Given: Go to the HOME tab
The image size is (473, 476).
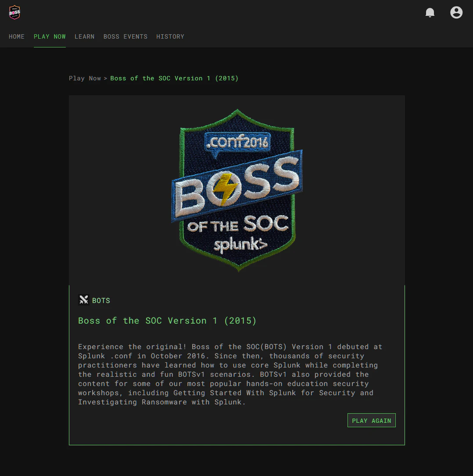Looking at the screenshot, I should [17, 37].
